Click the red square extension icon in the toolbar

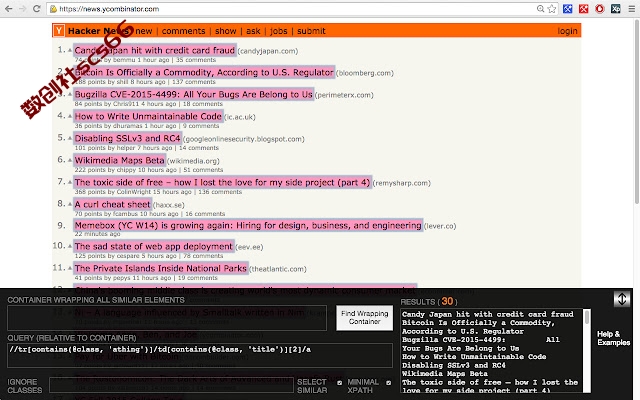pyautogui.click(x=584, y=9)
